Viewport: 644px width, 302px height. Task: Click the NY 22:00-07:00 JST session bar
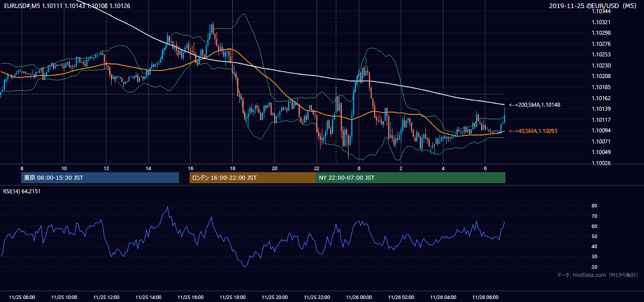pos(411,178)
